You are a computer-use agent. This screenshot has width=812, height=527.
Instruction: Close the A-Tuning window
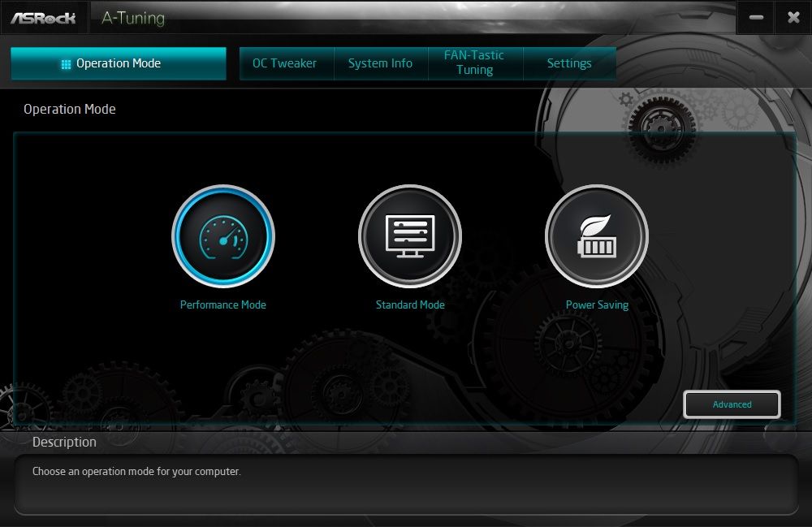(793, 18)
